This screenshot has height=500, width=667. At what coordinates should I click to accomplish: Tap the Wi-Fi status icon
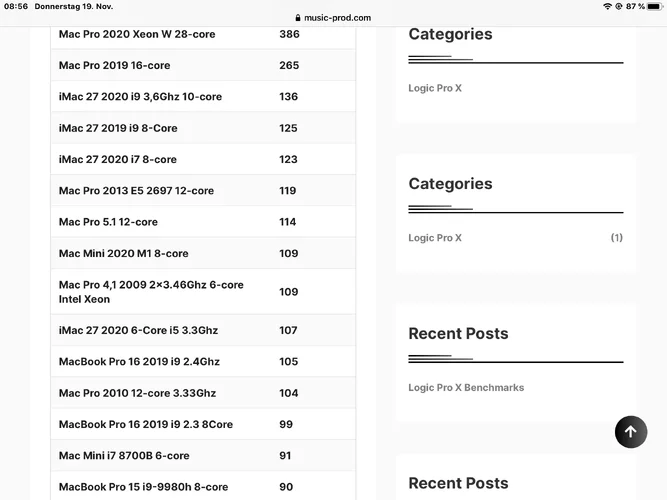pyautogui.click(x=606, y=6)
